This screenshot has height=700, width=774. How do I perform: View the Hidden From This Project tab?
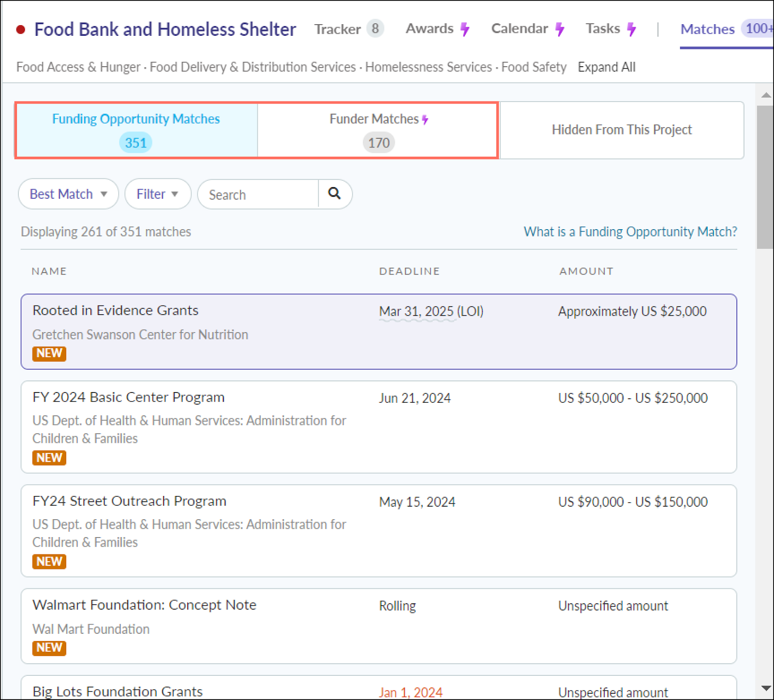click(x=622, y=130)
